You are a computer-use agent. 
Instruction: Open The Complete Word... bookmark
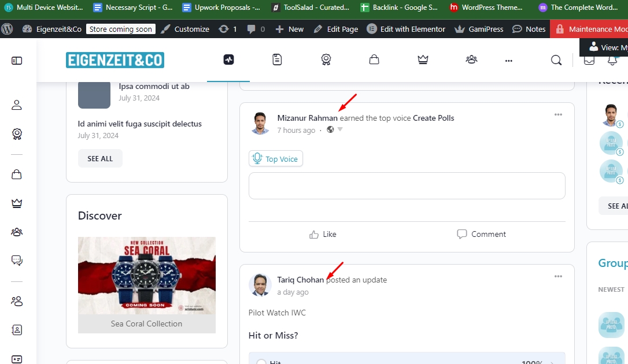[x=578, y=7]
